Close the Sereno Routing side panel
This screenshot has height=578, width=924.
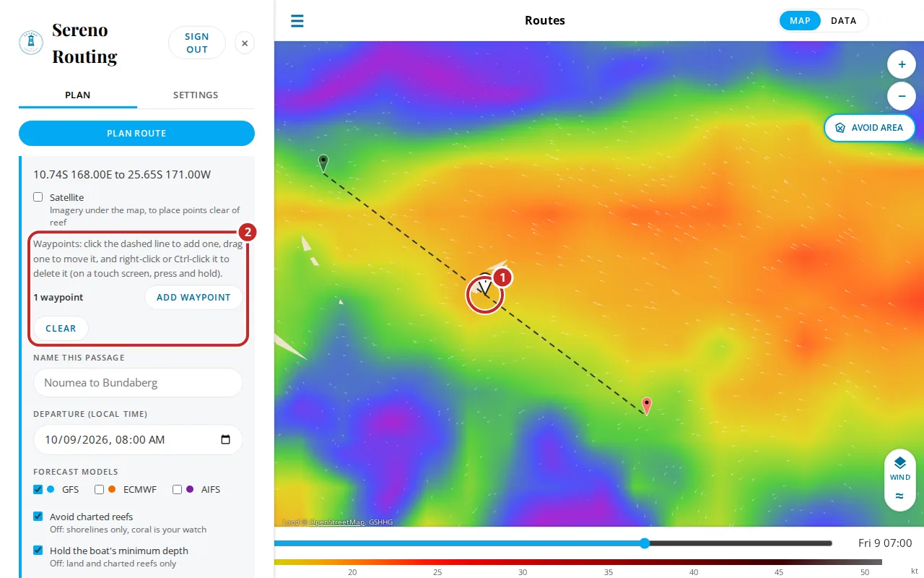[245, 43]
